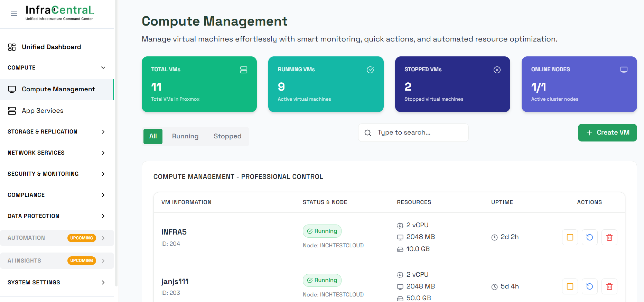Restart the janjs111 virtual machine

pyautogui.click(x=589, y=286)
